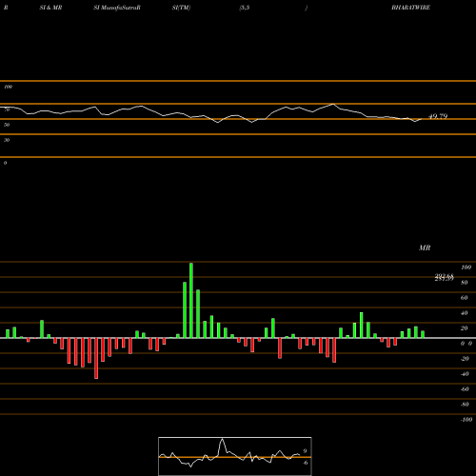This screenshot has height=476, width=476.
Task: Click the BHARATWIRE ticker label
Action: tap(410, 8)
